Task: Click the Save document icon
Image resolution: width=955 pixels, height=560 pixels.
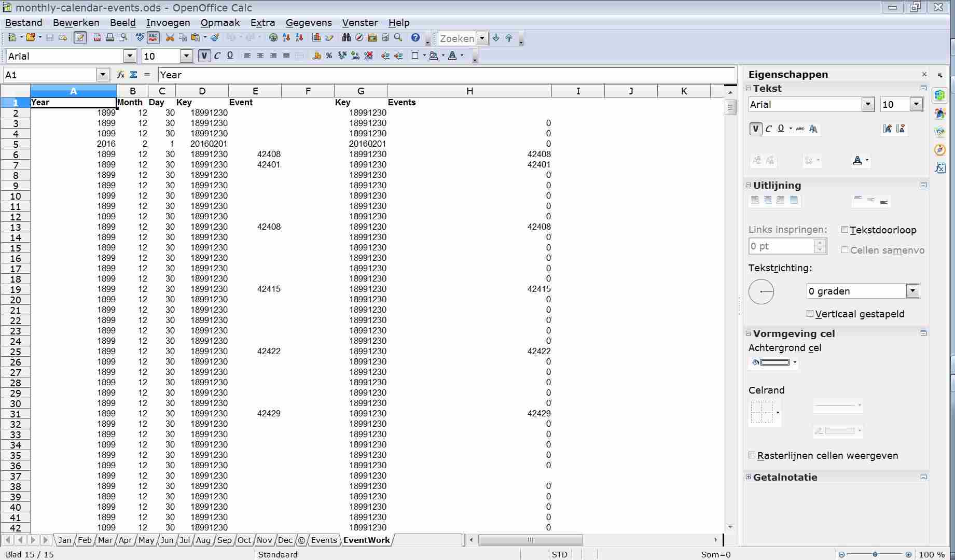Action: pos(50,38)
